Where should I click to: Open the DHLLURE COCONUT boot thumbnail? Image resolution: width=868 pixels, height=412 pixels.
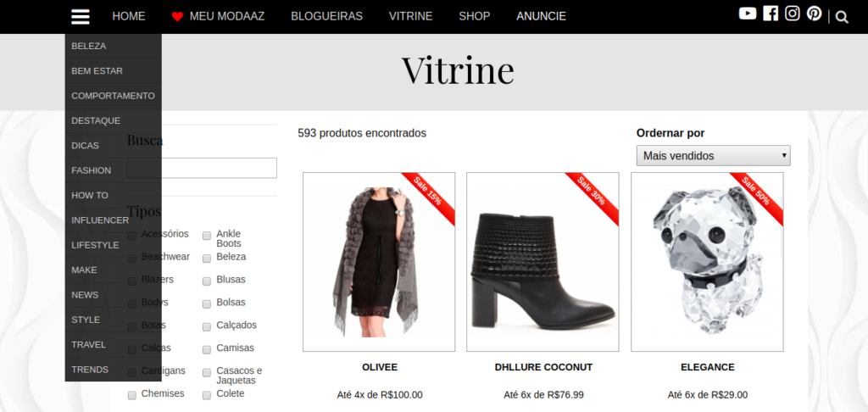pyautogui.click(x=542, y=262)
